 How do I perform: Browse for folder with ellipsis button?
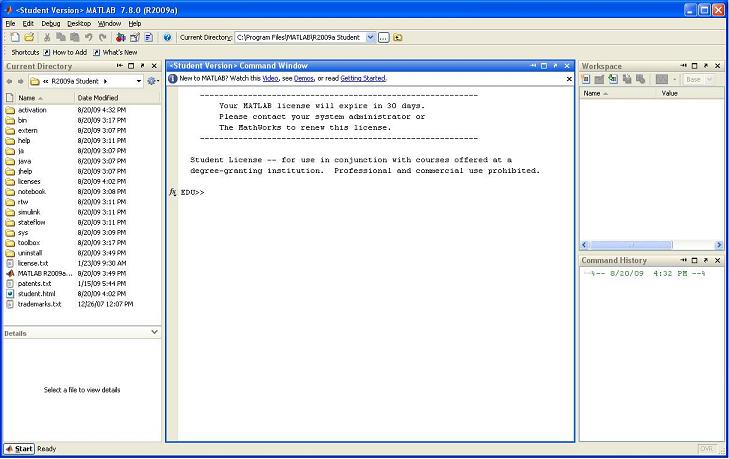(383, 38)
